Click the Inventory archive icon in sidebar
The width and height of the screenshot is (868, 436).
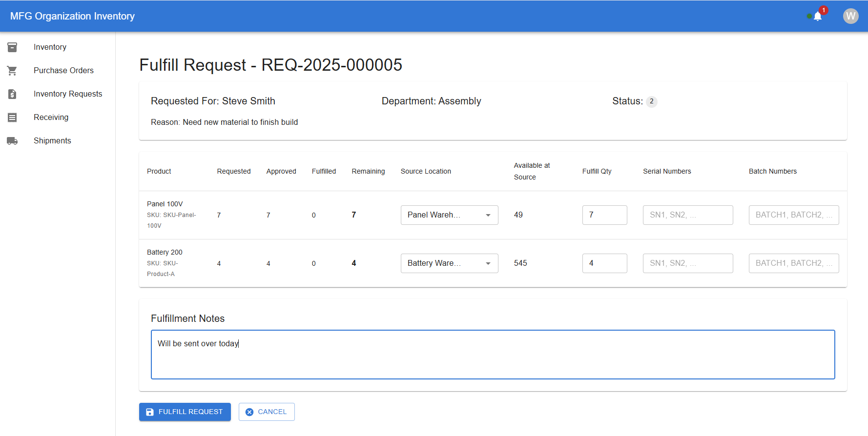12,47
